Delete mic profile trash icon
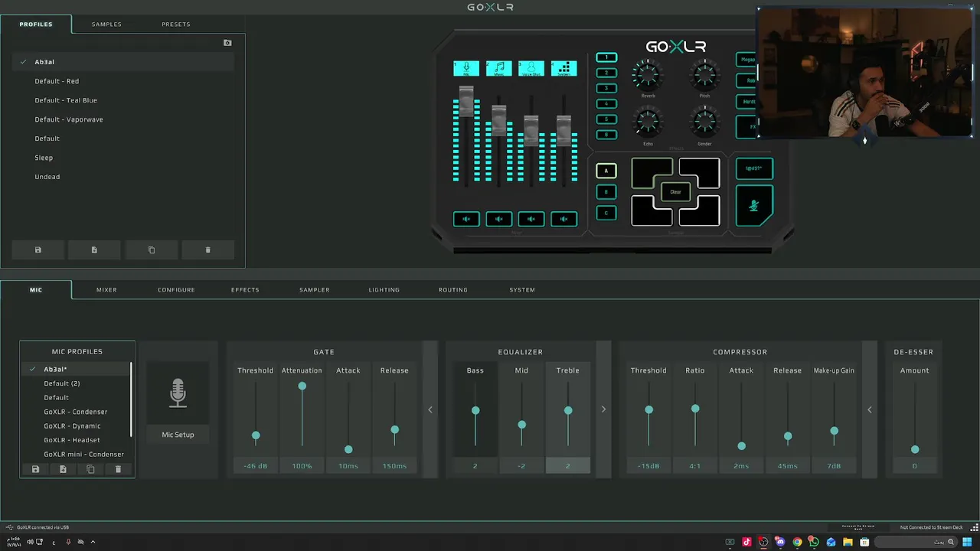Image resolution: width=980 pixels, height=551 pixels. tap(118, 469)
